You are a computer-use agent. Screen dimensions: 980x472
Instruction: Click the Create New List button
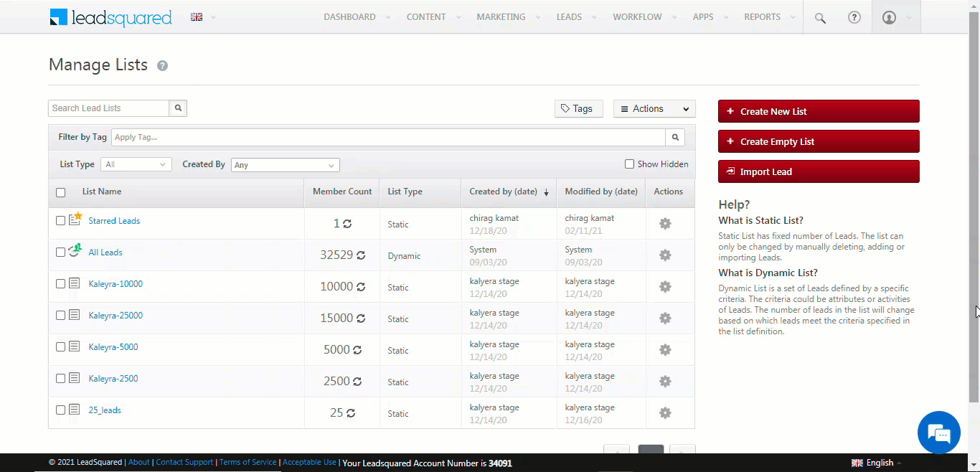point(819,111)
